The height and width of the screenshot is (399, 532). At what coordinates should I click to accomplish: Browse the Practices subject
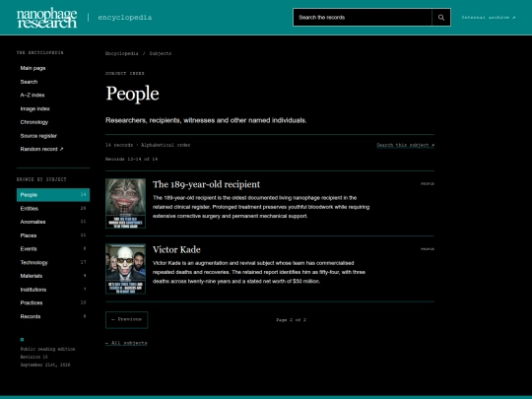click(x=53, y=302)
